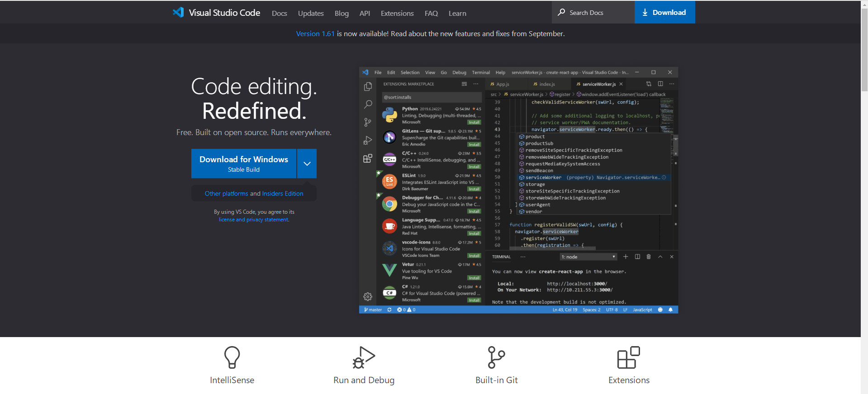Click the errors and warnings status indicator

(406, 310)
